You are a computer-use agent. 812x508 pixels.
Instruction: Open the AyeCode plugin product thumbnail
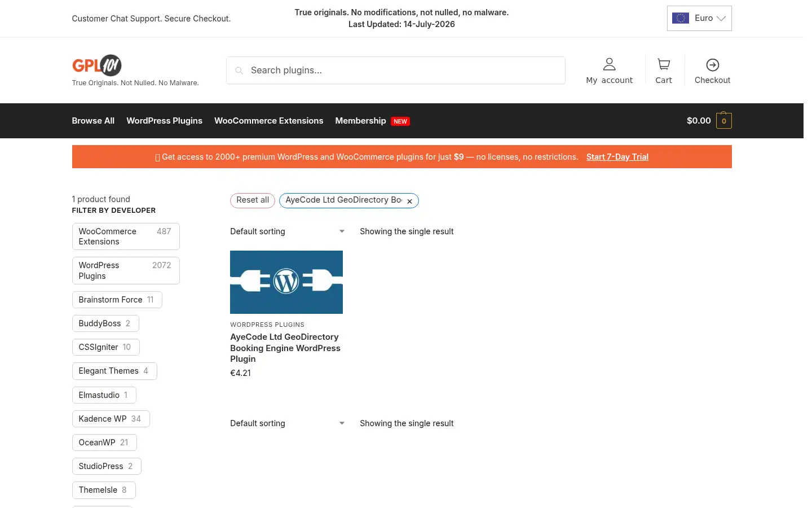(x=286, y=282)
